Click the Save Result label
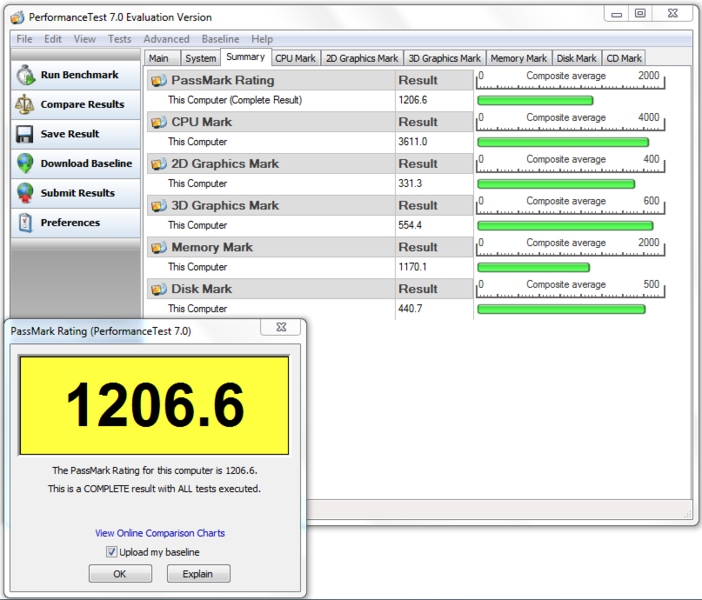This screenshot has height=600, width=702. point(70,134)
